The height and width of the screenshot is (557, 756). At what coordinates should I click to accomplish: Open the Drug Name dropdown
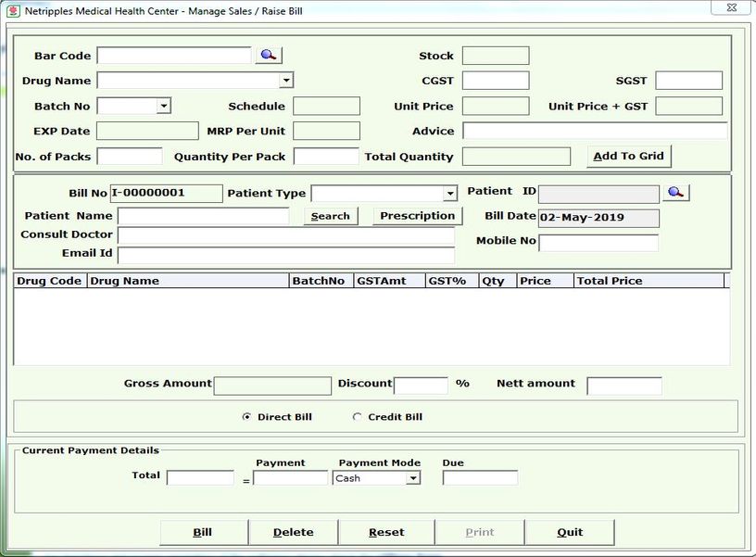286,80
